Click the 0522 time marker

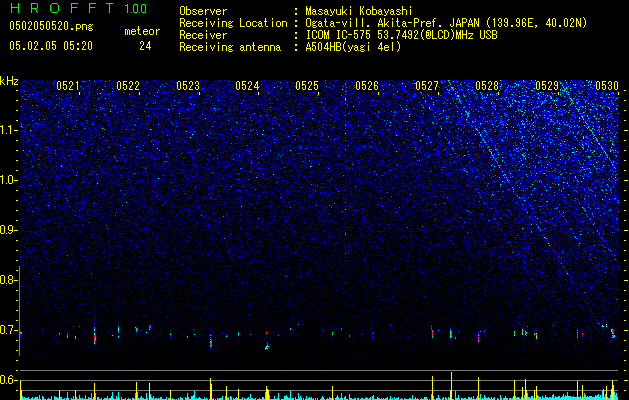[x=128, y=86]
